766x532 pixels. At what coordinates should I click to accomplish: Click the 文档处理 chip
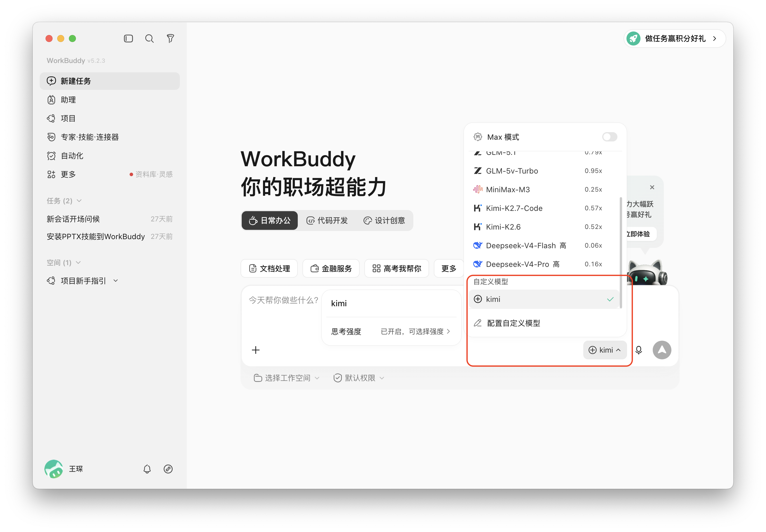(x=269, y=269)
